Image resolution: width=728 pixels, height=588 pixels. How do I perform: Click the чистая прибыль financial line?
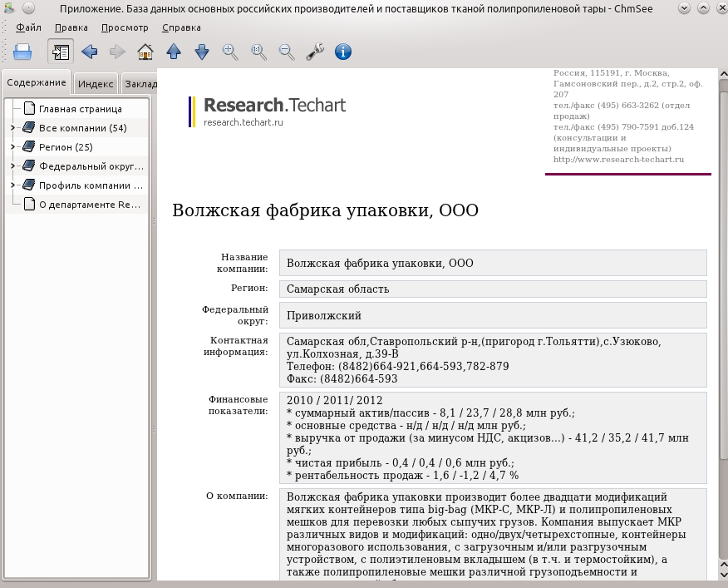tap(401, 463)
